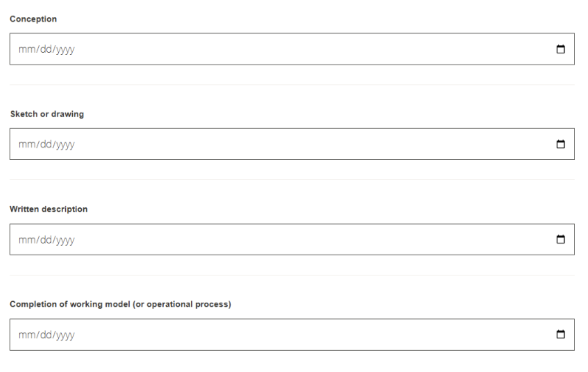Click the Conception field label
The width and height of the screenshot is (588, 372).
tap(33, 19)
